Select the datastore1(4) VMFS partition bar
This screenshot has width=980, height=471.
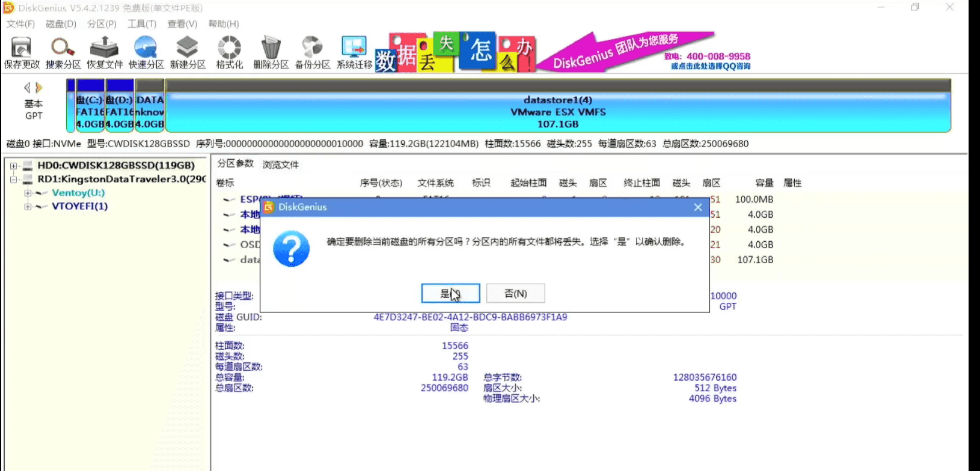(558, 106)
